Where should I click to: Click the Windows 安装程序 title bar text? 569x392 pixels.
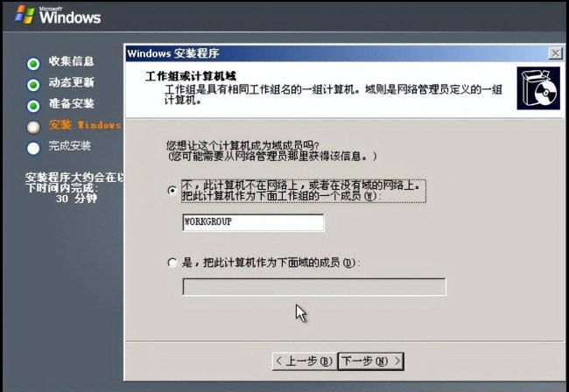click(173, 53)
